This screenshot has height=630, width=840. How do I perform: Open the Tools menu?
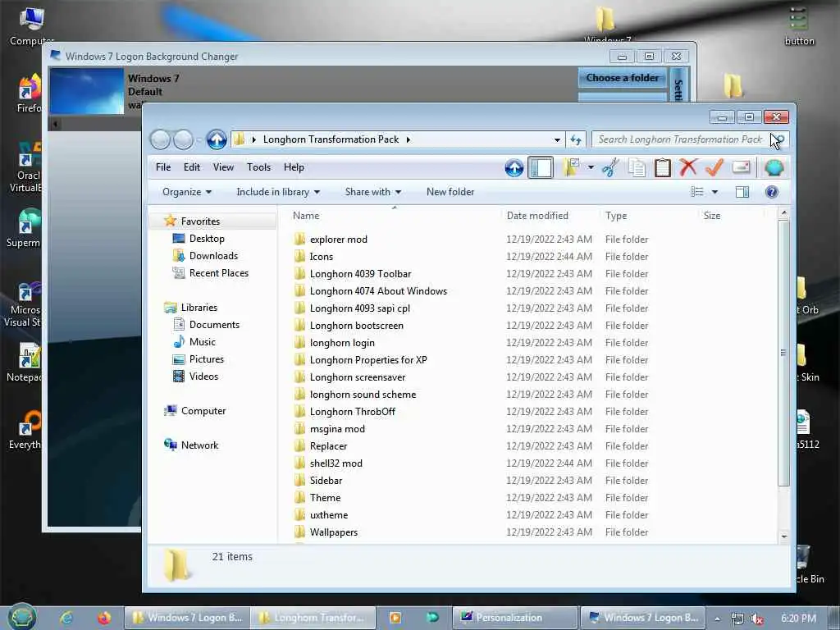(258, 167)
